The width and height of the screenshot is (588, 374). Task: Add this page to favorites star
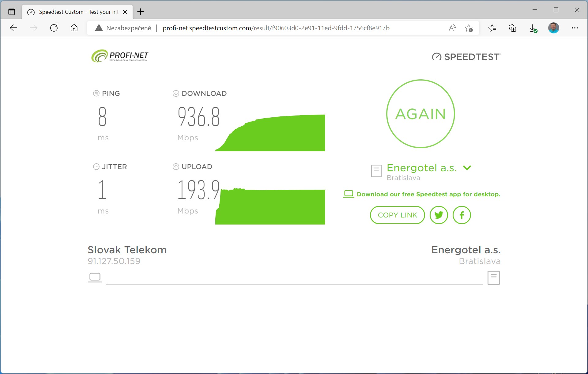click(x=469, y=28)
